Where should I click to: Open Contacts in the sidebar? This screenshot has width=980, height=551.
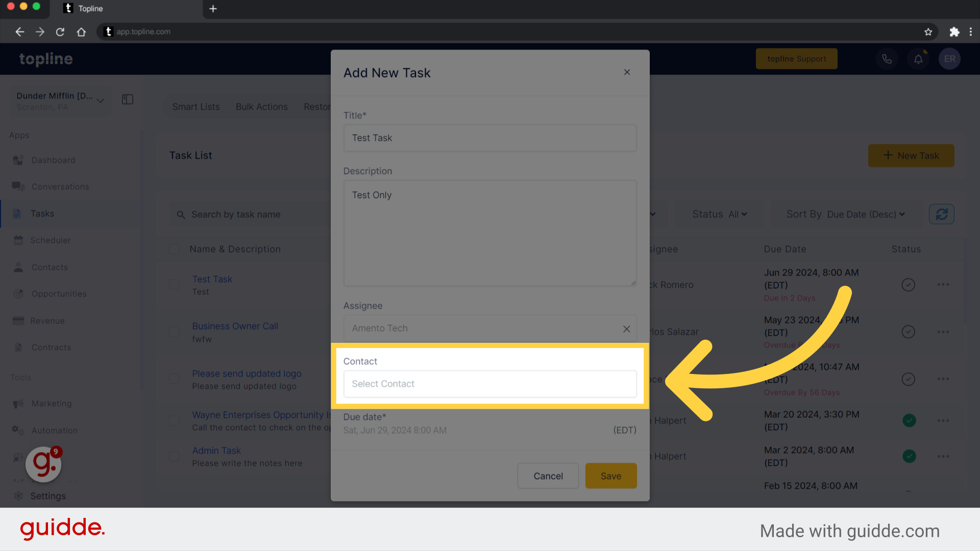(x=50, y=267)
